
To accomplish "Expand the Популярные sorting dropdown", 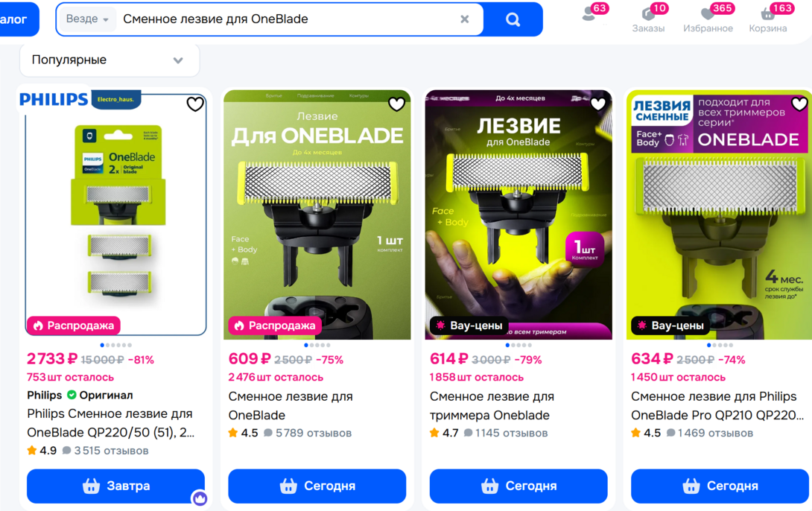I will [110, 60].
